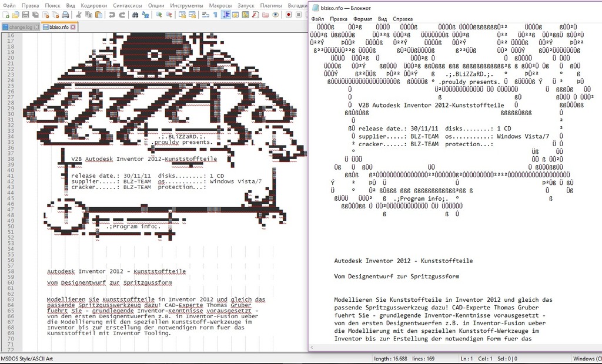This screenshot has height=364, width=602.
Task: Redo the last undone action
Action: tap(122, 15)
